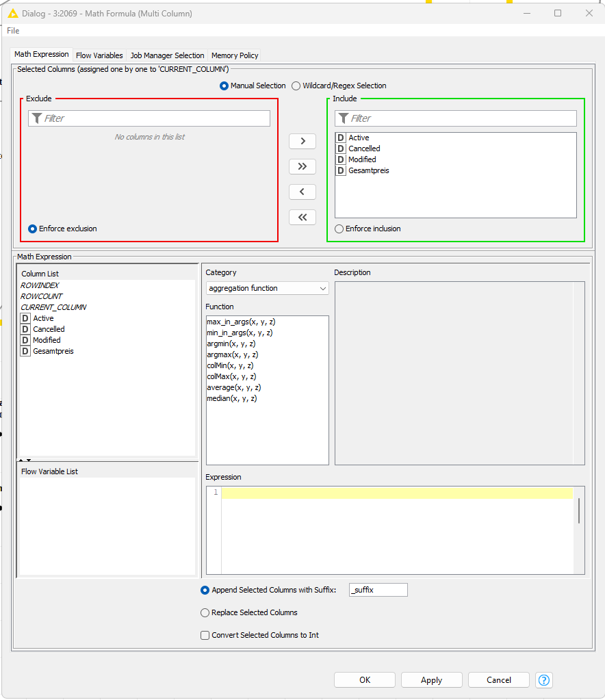Open the help question mark icon
The height and width of the screenshot is (700, 605).
click(x=544, y=679)
